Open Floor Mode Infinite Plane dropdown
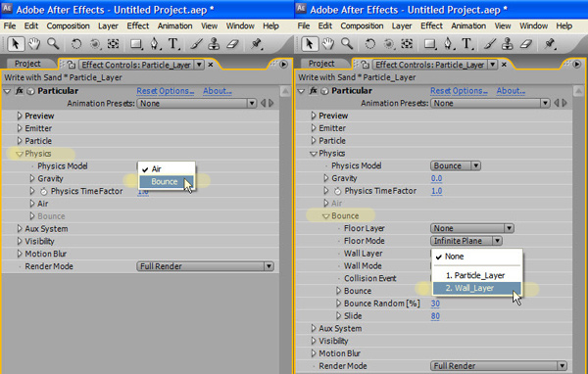 466,241
